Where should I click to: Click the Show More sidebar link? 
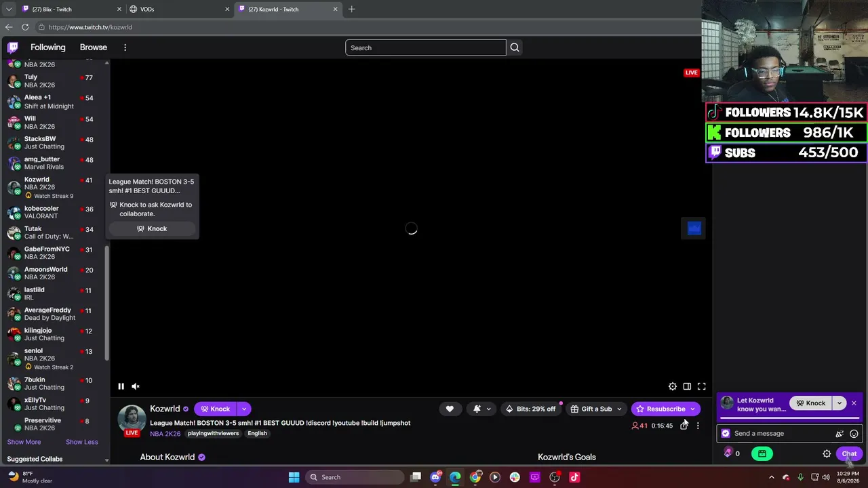(24, 442)
